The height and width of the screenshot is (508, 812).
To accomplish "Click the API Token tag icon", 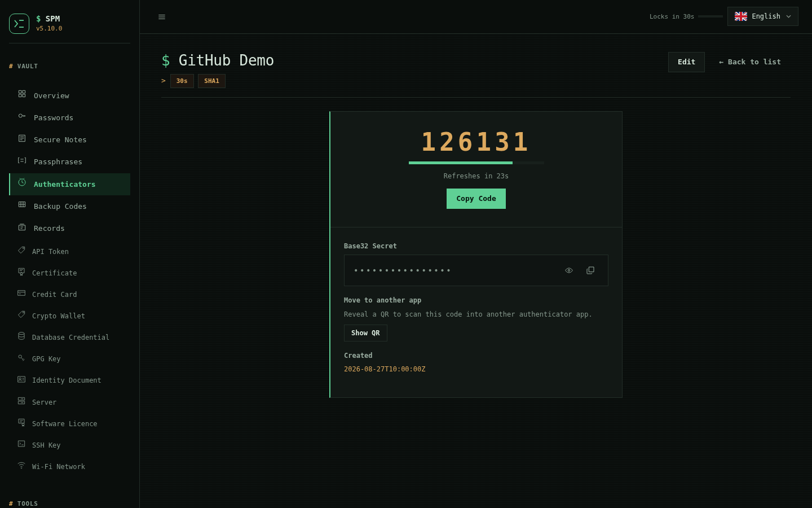I will (x=21, y=250).
